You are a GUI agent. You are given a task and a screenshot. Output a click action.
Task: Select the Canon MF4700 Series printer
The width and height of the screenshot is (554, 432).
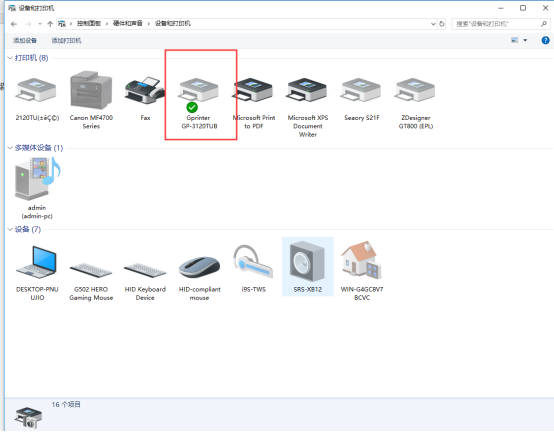[x=91, y=100]
